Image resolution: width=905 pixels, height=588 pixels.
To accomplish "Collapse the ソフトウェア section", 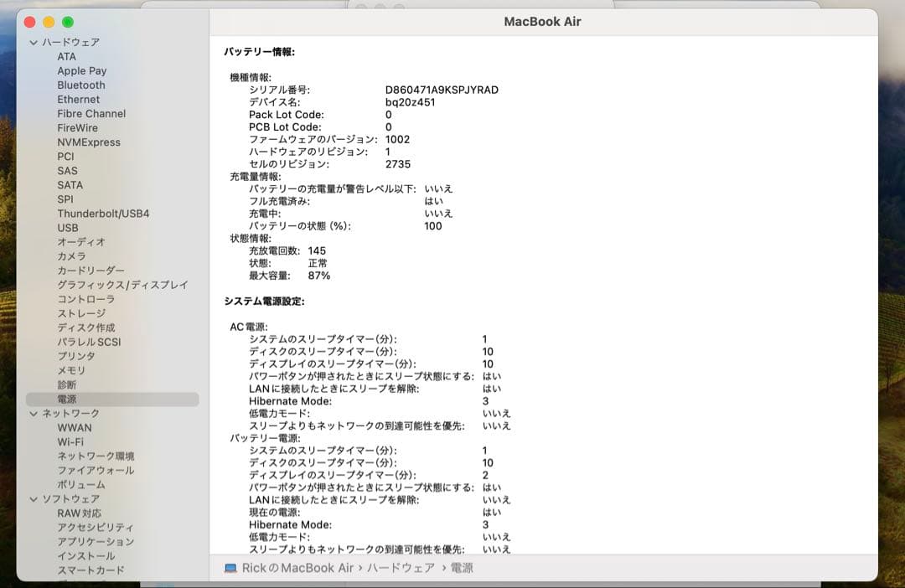I will click(x=34, y=498).
